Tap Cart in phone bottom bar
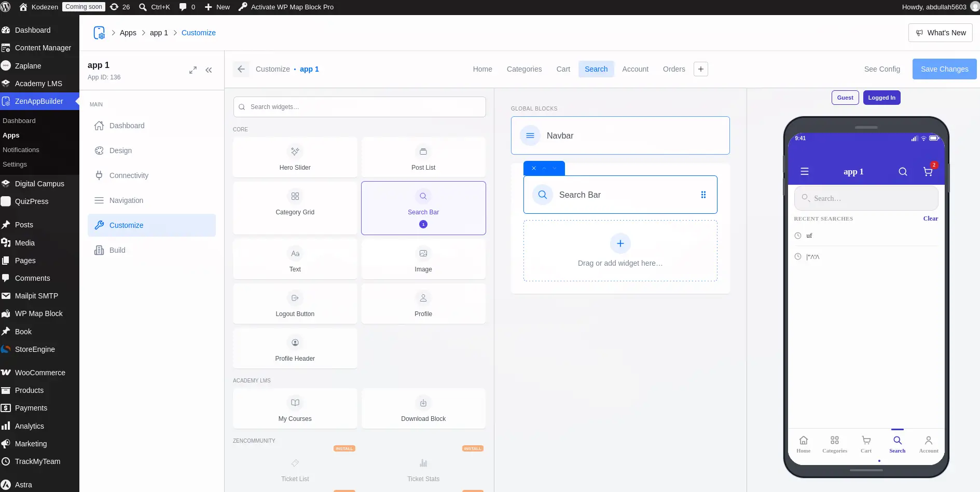The height and width of the screenshot is (492, 980). click(x=866, y=444)
